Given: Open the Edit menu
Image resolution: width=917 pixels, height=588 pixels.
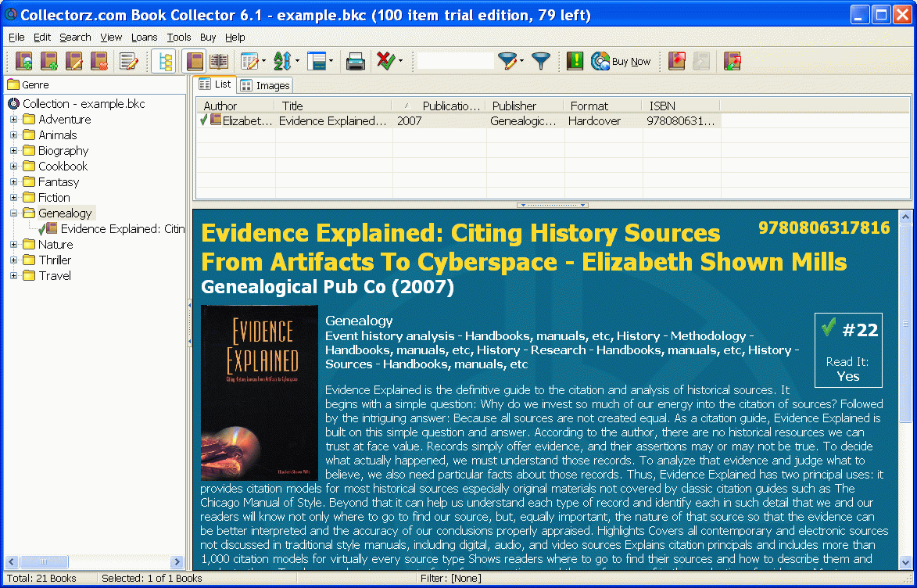Looking at the screenshot, I should click(x=42, y=38).
